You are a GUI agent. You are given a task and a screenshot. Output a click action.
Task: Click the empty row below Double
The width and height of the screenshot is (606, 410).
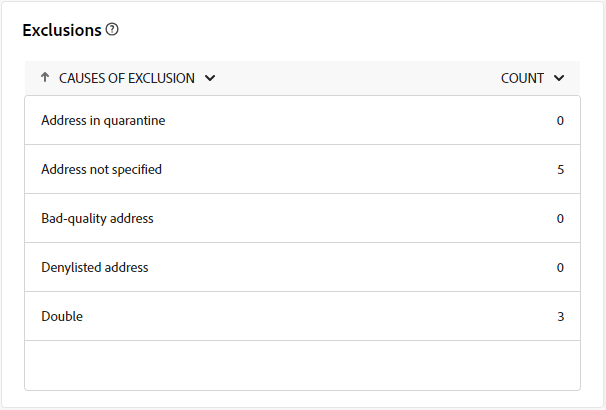[303, 365]
